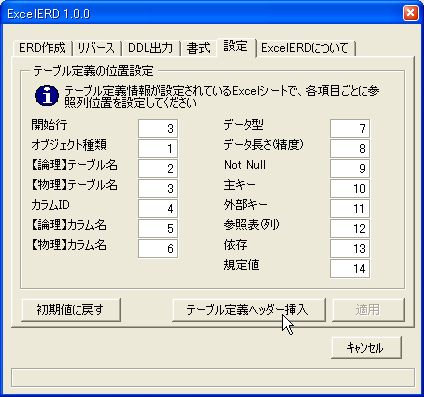Open the ExcelERDについて tab
424x397 pixels.
[x=305, y=48]
